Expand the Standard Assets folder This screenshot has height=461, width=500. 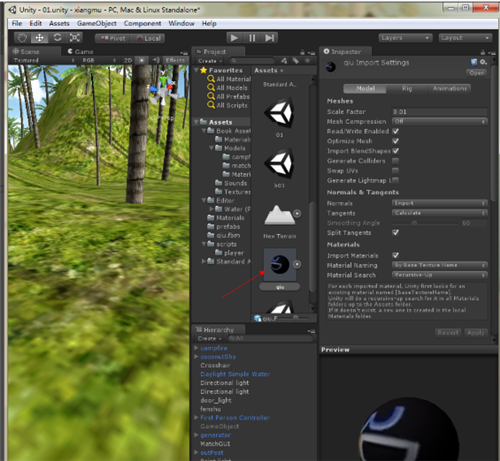pos(204,261)
